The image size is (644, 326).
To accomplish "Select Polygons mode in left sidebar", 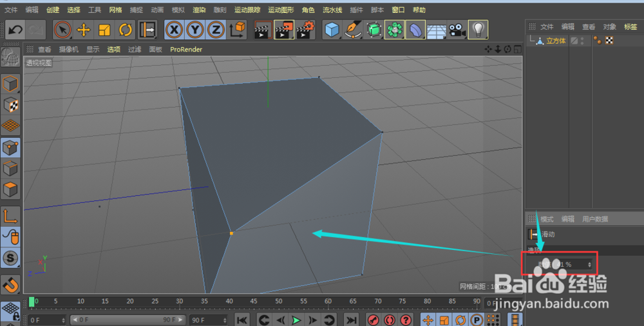I will 10,189.
